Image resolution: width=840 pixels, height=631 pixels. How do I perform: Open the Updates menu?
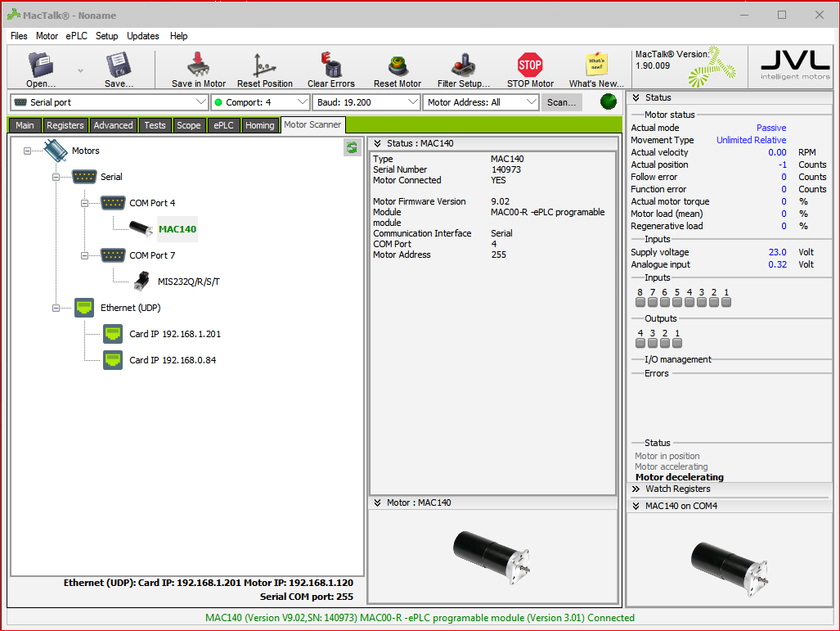[x=143, y=36]
